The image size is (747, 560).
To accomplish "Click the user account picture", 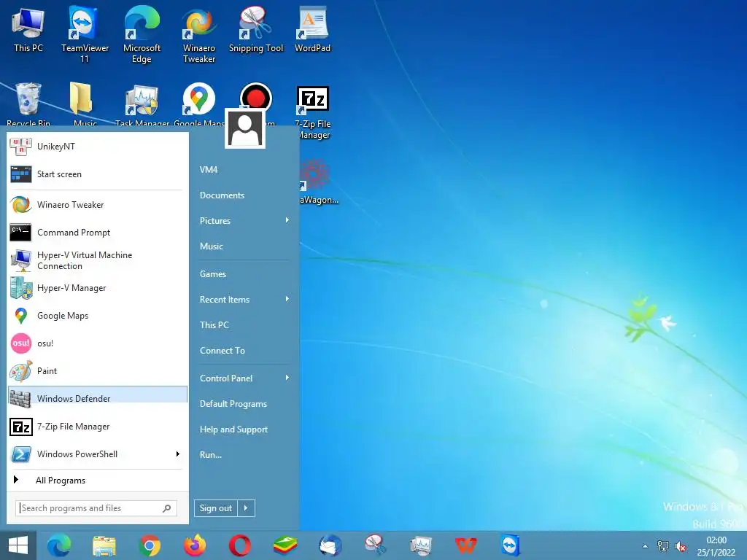I will click(x=245, y=128).
